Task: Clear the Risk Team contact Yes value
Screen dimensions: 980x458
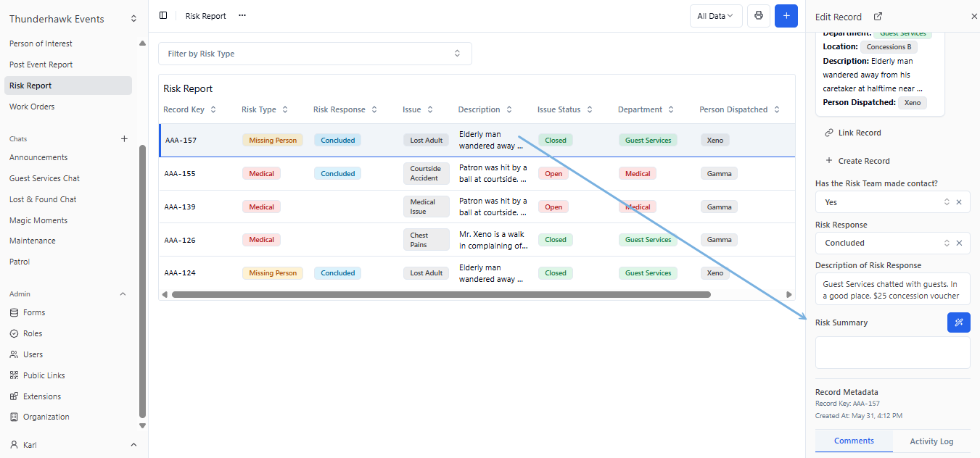Action: pyautogui.click(x=959, y=202)
